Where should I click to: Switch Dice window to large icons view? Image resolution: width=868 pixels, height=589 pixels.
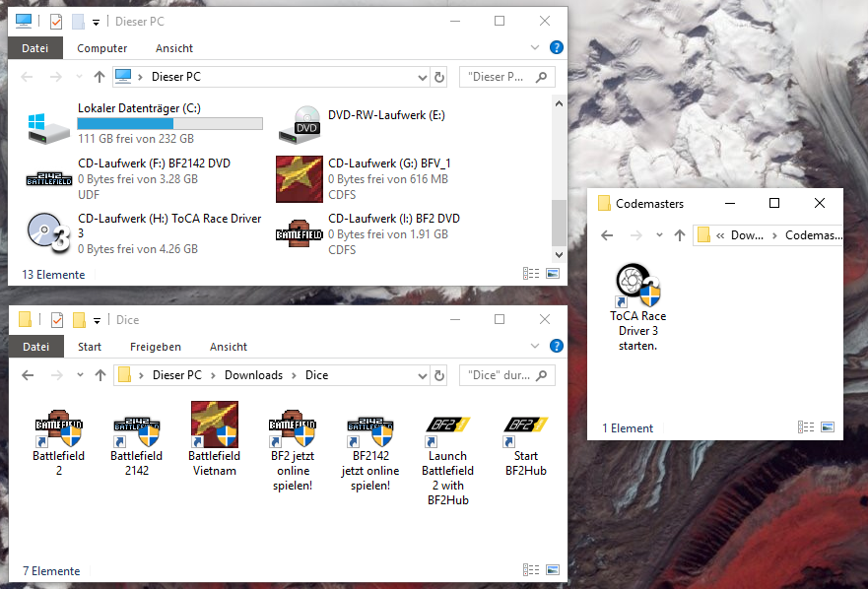(x=553, y=569)
